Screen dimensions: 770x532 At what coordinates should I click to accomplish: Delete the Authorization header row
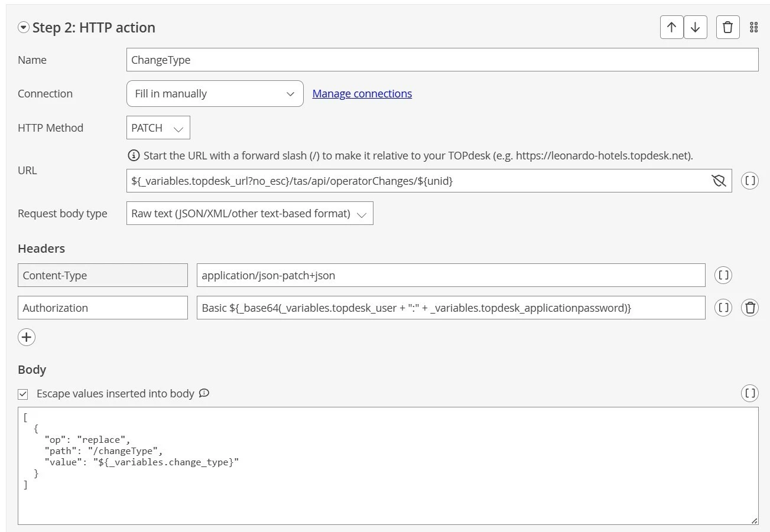(x=750, y=308)
